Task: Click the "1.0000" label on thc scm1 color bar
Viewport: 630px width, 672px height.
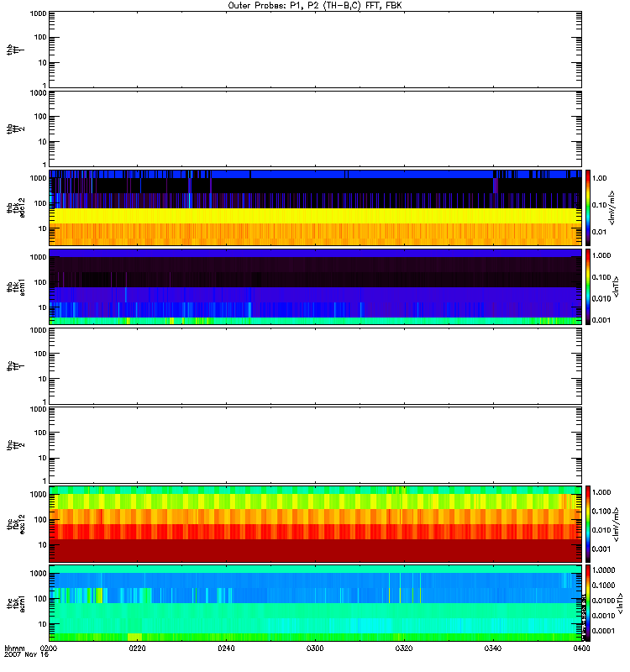Action: pos(603,570)
